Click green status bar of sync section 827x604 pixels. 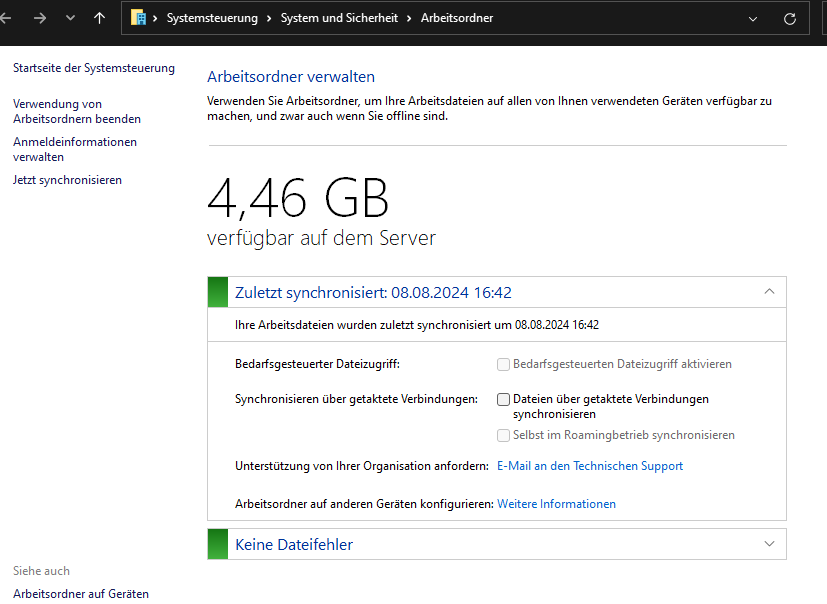(218, 292)
